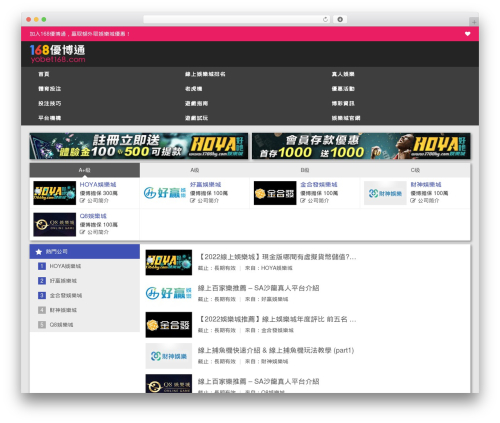Viewport: 500px width, 423px height.
Task: Click the rank 2 badge for 好贏娛樂城
Action: coord(42,281)
